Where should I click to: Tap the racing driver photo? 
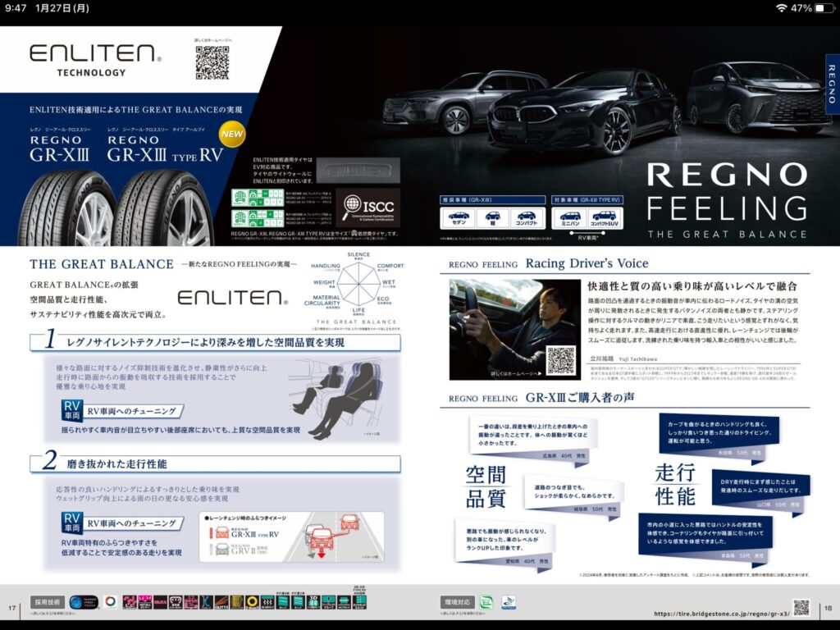click(514, 329)
